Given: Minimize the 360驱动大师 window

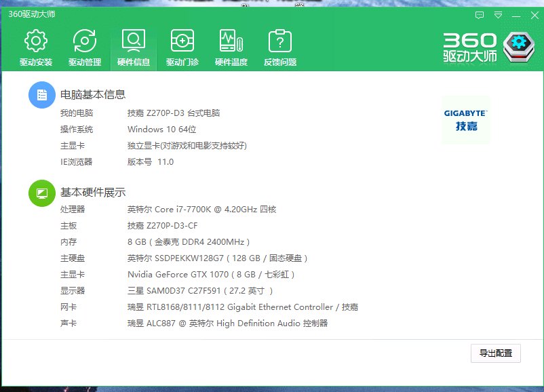Looking at the screenshot, I should point(516,16).
